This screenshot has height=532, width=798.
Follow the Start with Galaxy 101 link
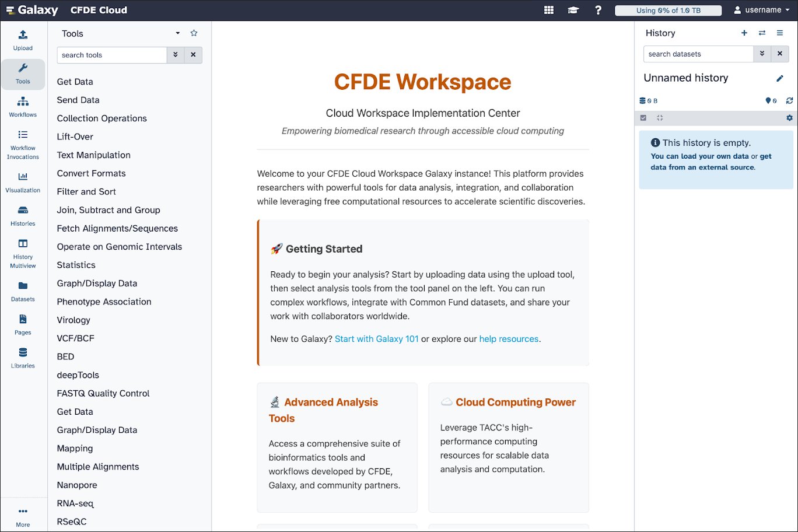click(x=376, y=339)
